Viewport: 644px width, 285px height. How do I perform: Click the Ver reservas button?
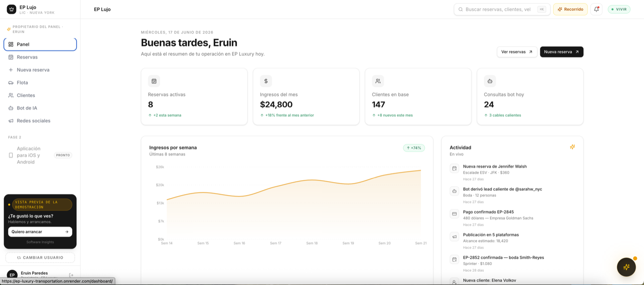coord(517,52)
